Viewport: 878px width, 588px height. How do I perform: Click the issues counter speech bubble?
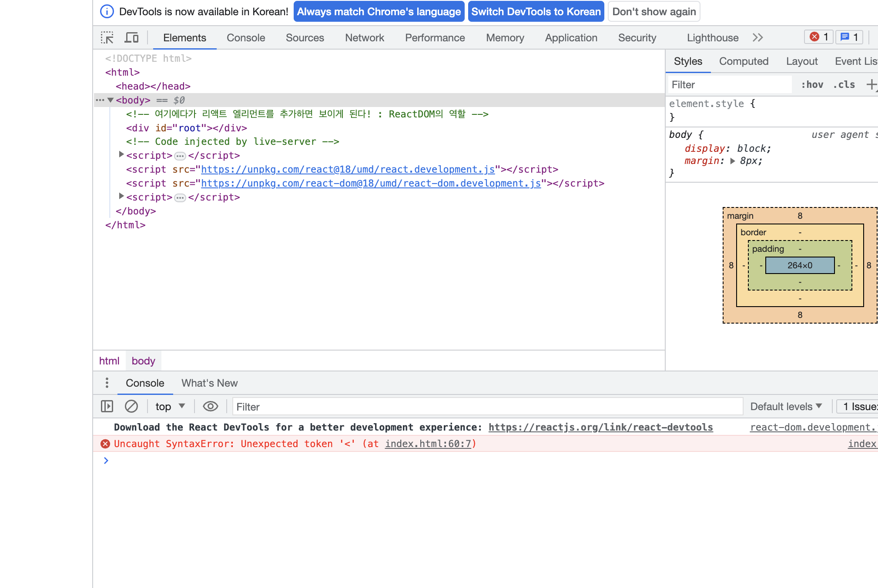coord(848,37)
